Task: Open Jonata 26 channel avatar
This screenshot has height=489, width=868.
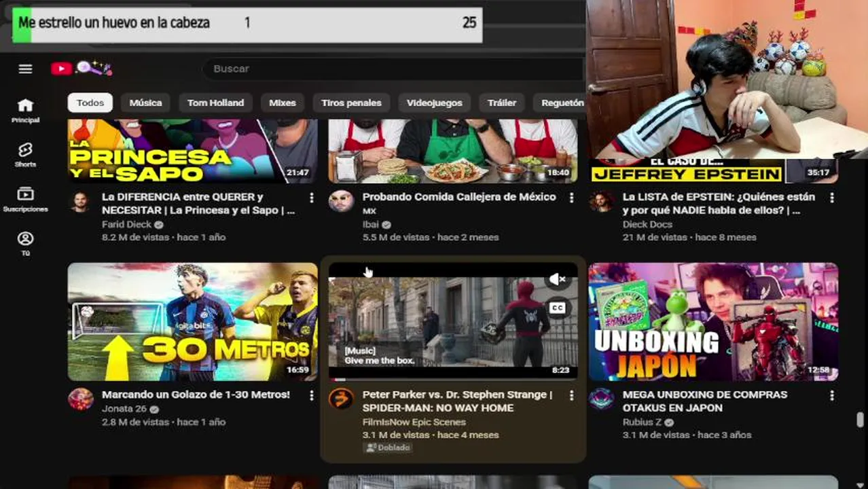Action: (80, 399)
